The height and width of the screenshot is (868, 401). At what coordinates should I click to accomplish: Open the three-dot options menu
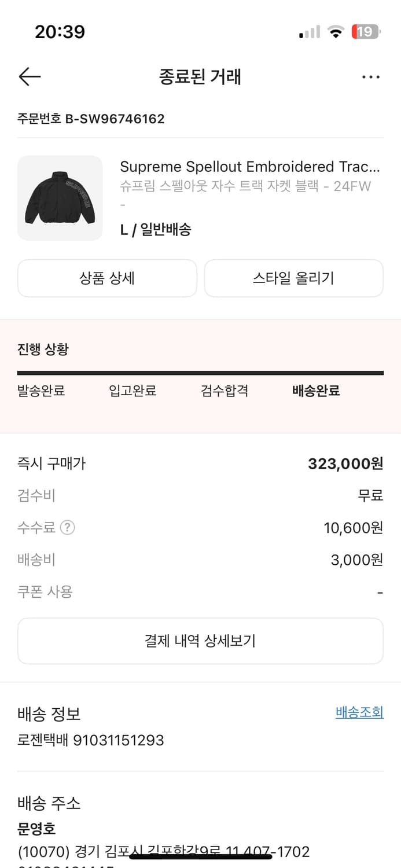371,76
